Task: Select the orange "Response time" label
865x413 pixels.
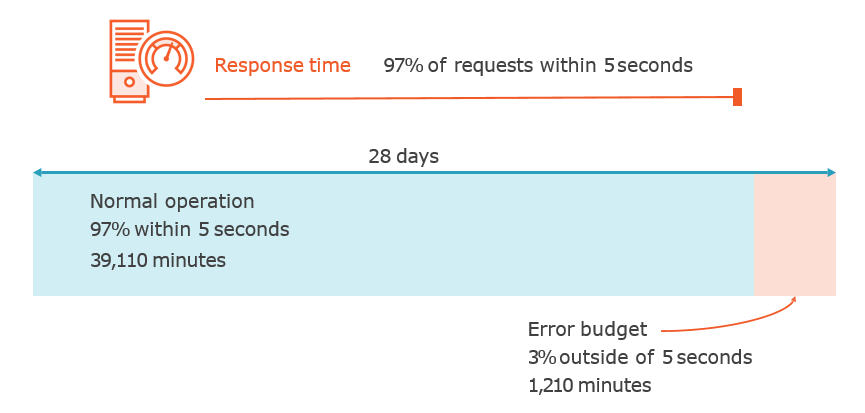Action: pyautogui.click(x=282, y=66)
